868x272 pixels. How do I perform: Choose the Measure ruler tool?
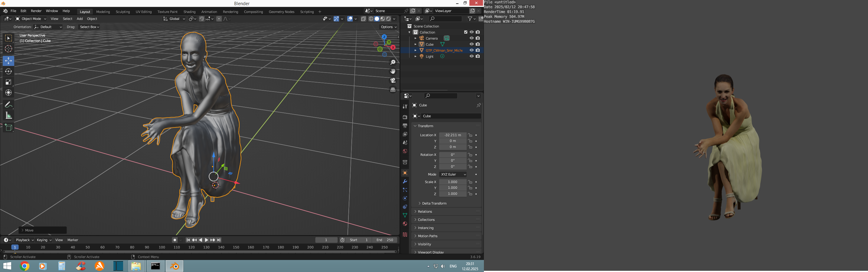click(x=8, y=116)
